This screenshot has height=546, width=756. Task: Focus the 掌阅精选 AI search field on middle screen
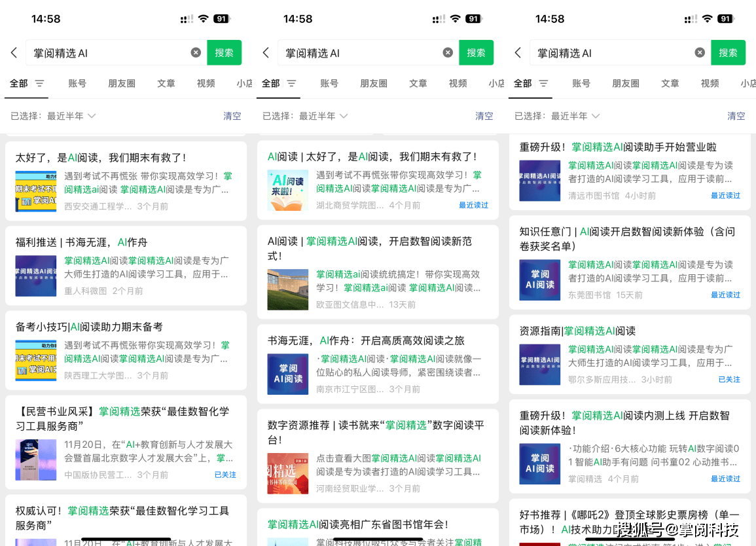tap(369, 52)
